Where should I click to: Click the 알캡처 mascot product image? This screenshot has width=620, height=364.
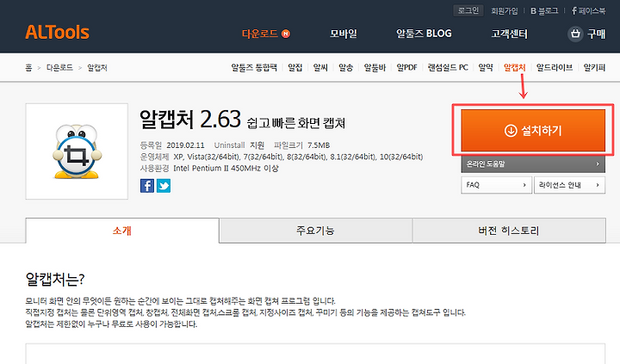click(77, 151)
